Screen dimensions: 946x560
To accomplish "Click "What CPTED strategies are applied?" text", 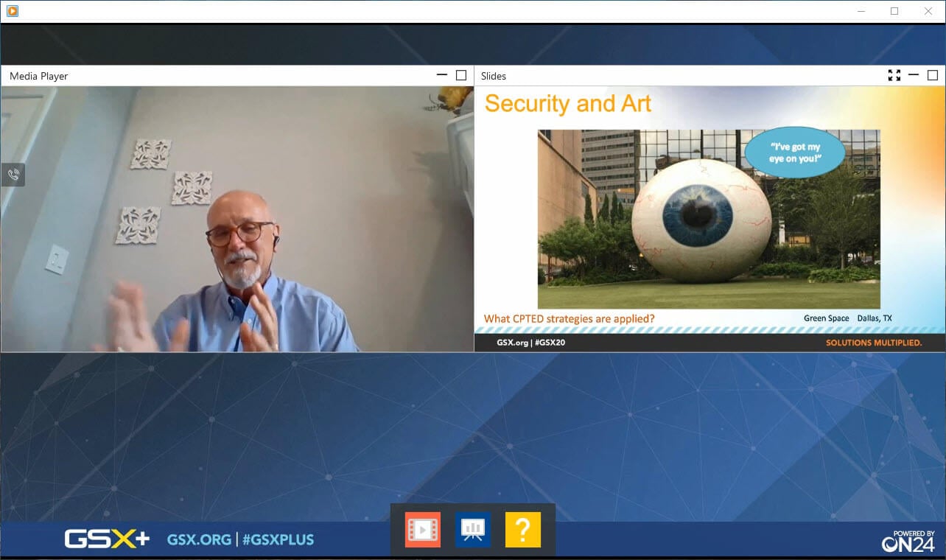I will tap(569, 319).
